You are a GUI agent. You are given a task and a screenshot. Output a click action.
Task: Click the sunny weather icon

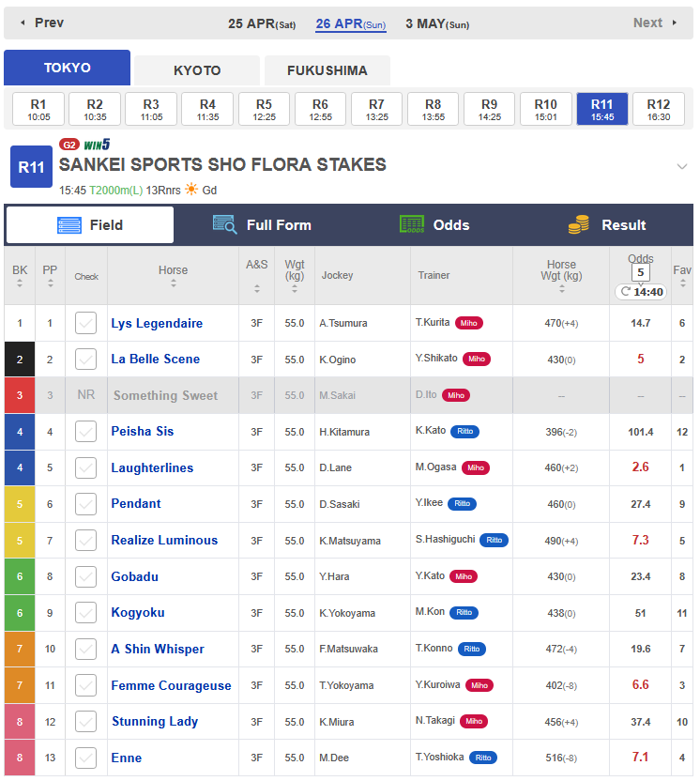(191, 190)
